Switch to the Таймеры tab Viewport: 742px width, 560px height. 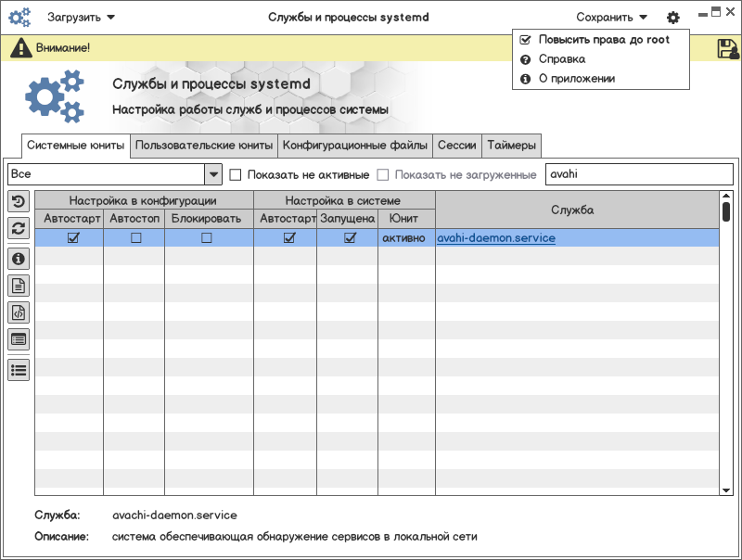511,146
